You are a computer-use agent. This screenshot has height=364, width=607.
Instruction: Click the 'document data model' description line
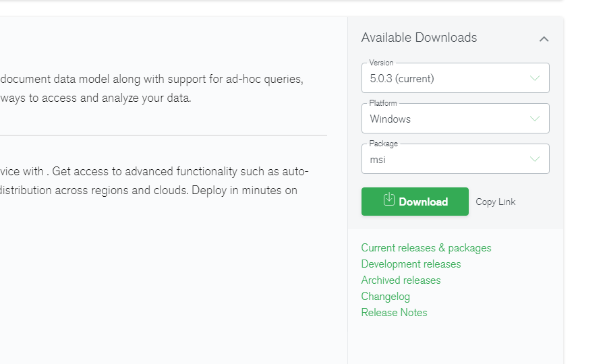[x=151, y=80]
